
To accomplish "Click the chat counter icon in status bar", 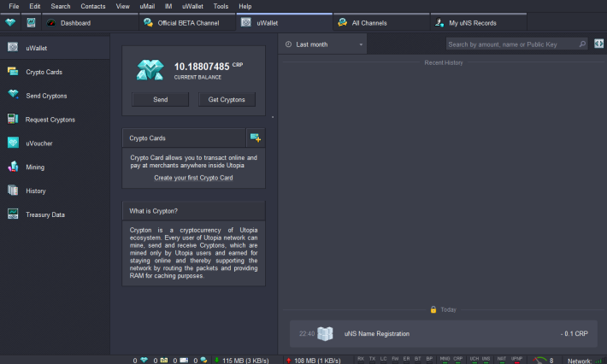I will [x=203, y=360].
